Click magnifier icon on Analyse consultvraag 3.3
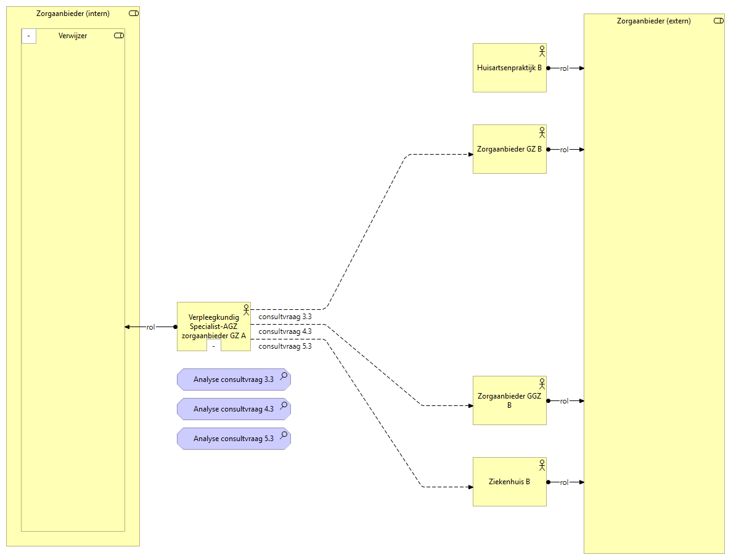The height and width of the screenshot is (560, 731). [284, 376]
